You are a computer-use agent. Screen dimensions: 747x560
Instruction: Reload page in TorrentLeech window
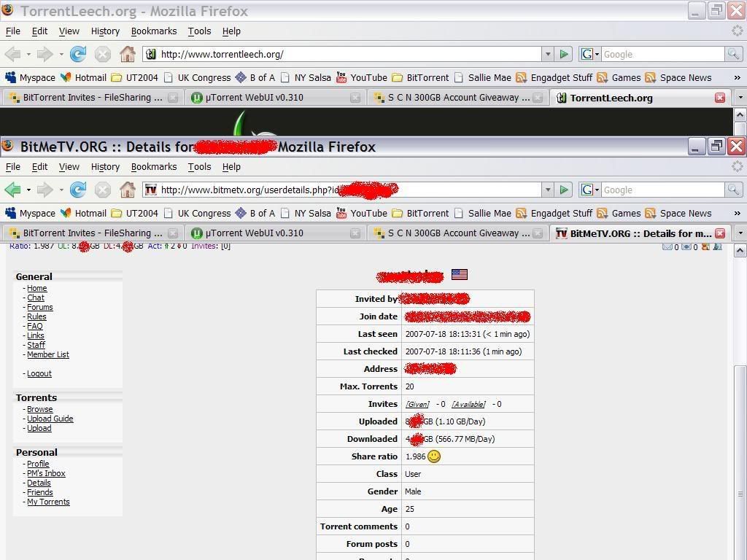pyautogui.click(x=78, y=54)
